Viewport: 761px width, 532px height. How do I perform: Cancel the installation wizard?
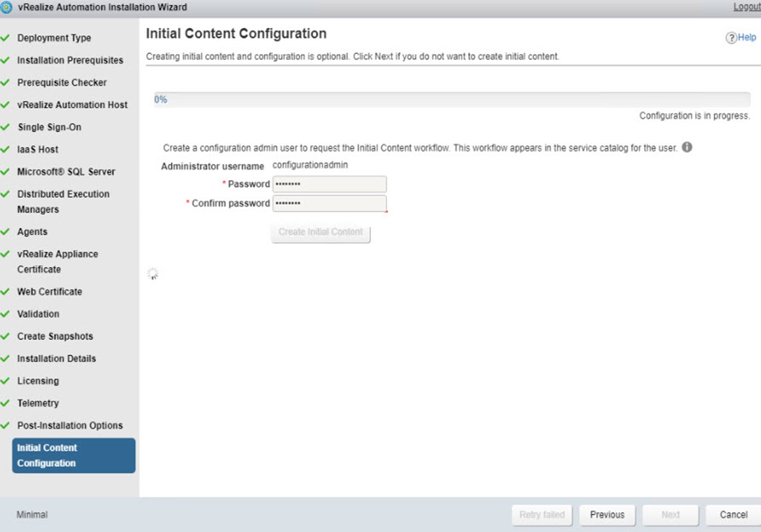(x=733, y=515)
